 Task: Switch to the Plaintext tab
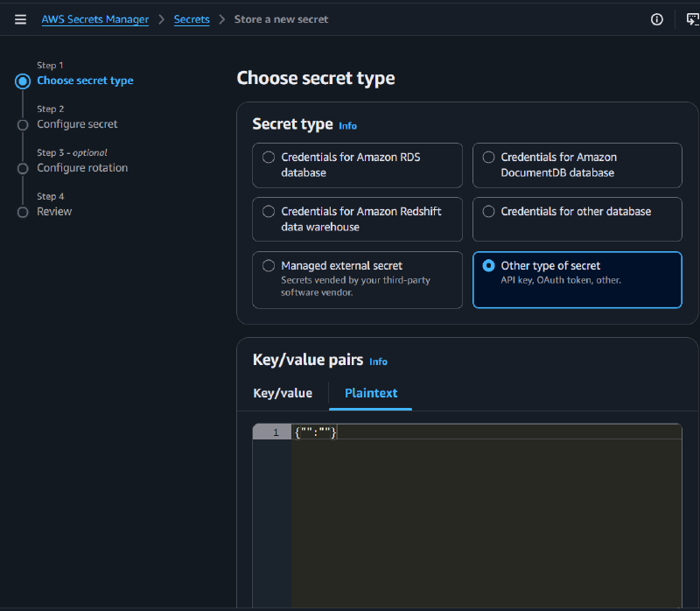pyautogui.click(x=371, y=393)
